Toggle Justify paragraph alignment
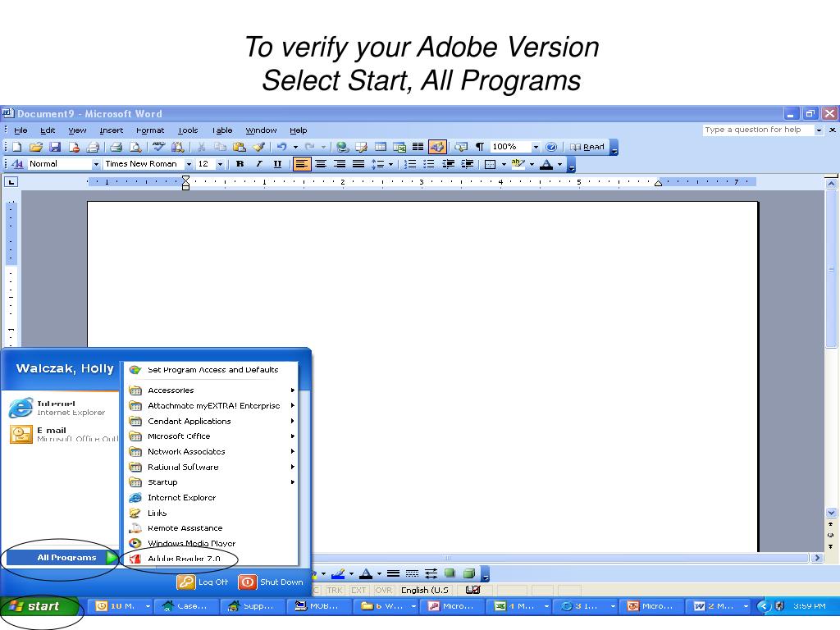The height and width of the screenshot is (630, 840). pos(358,164)
